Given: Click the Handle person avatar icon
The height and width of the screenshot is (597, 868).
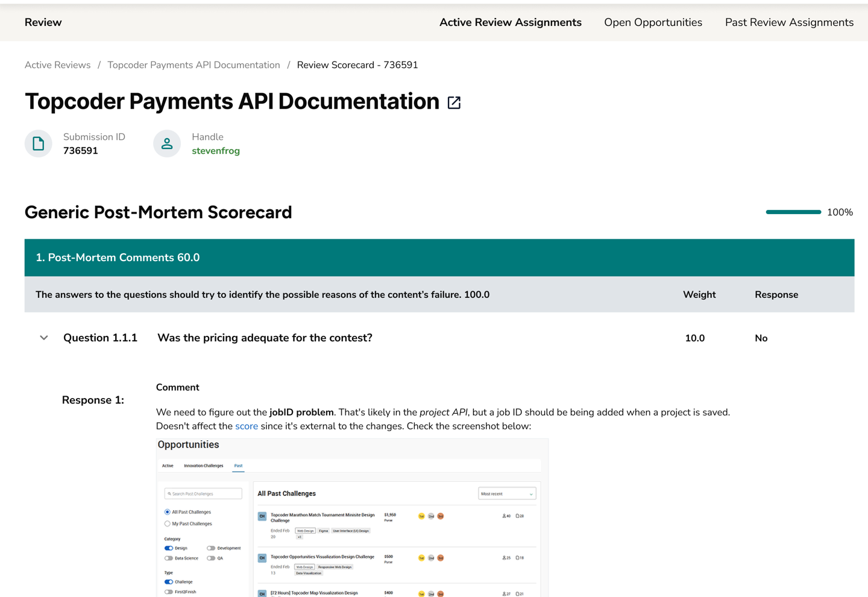Looking at the screenshot, I should 167,144.
